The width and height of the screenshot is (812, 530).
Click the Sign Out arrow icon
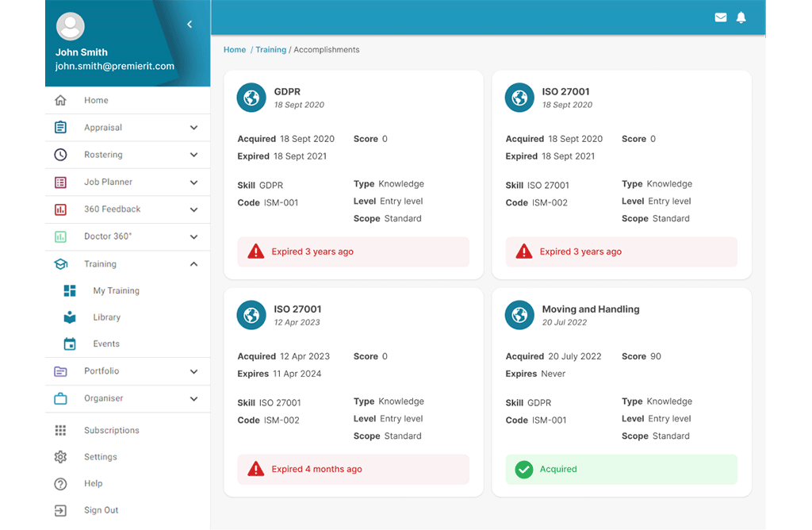pos(60,510)
